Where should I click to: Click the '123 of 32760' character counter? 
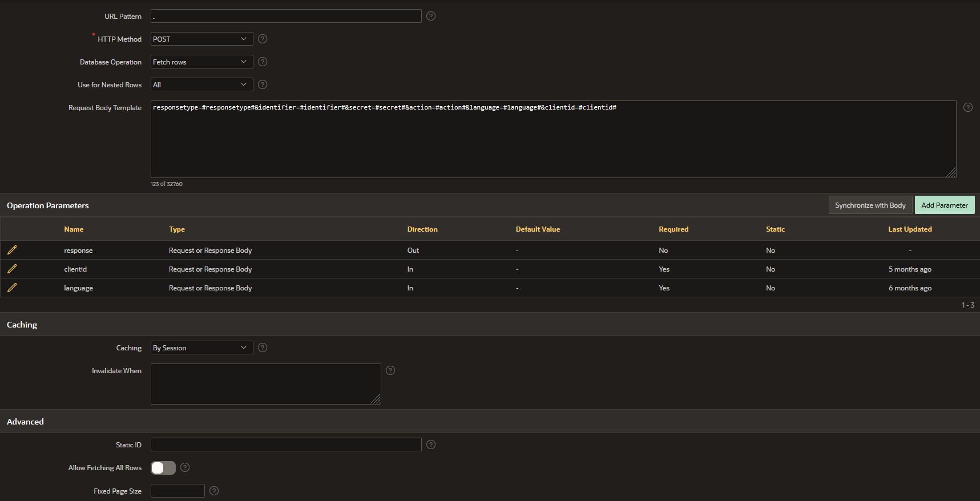tap(167, 184)
